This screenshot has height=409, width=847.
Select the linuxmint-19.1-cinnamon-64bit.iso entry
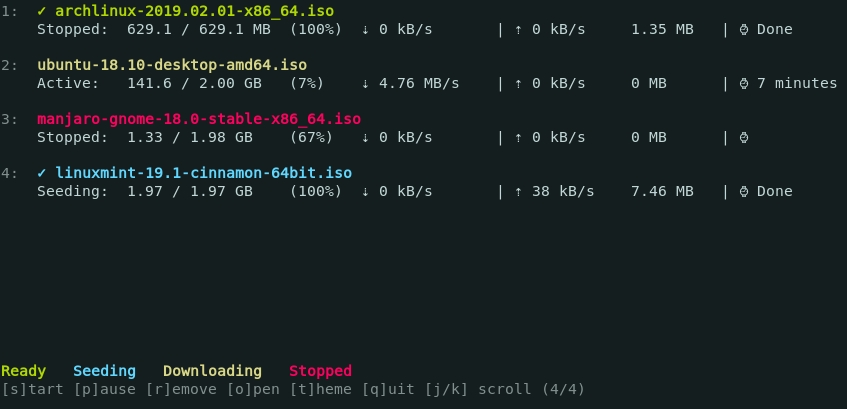coord(204,173)
